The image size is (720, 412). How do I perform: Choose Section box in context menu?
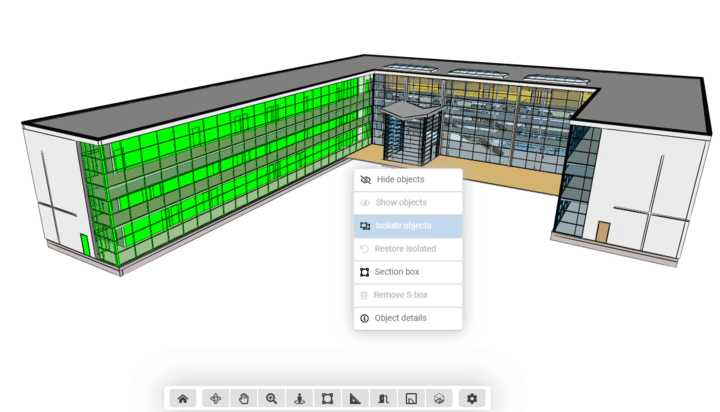point(396,272)
